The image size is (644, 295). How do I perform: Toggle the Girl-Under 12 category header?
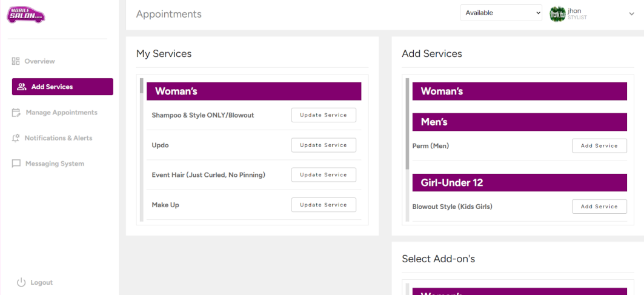point(519,182)
